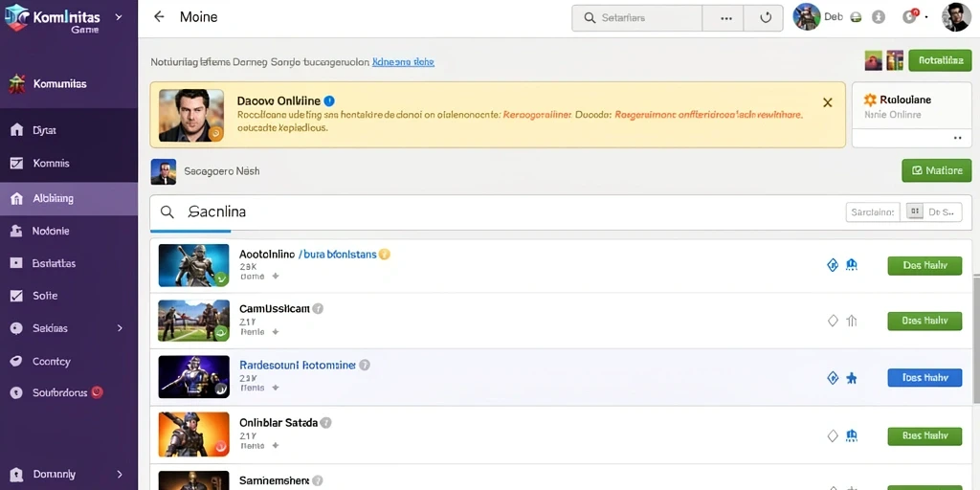
Task: Click the Solte sidebar icon
Action: tap(17, 296)
